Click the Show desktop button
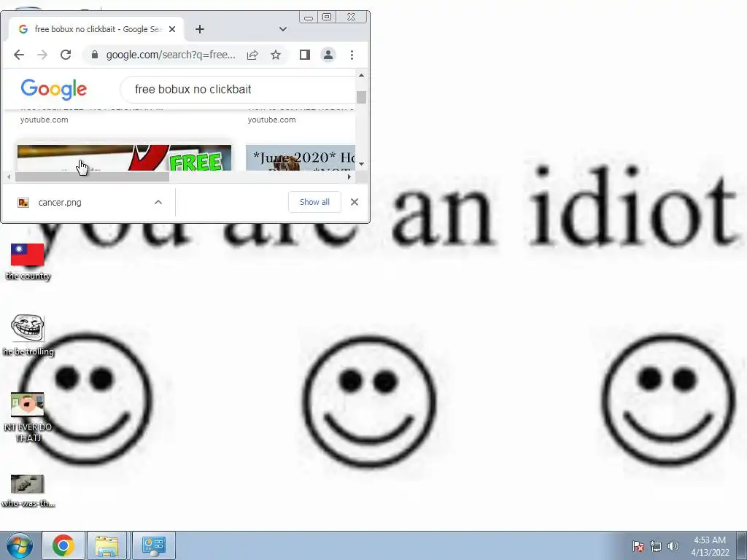This screenshot has height=560, width=747. tap(742, 545)
